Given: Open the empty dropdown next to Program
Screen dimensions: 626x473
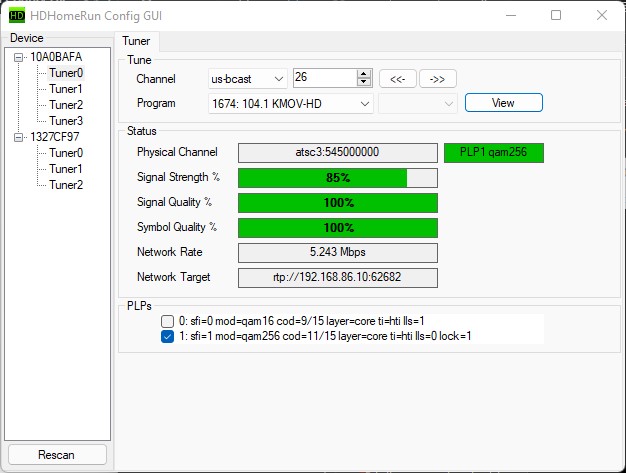Looking at the screenshot, I should (x=418, y=104).
